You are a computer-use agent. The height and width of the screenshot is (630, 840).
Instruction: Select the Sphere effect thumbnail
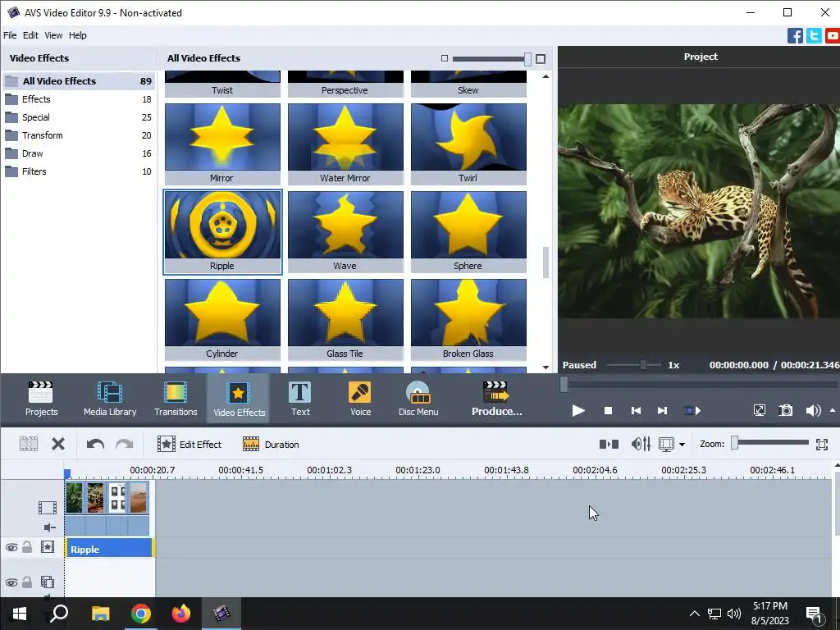click(468, 231)
